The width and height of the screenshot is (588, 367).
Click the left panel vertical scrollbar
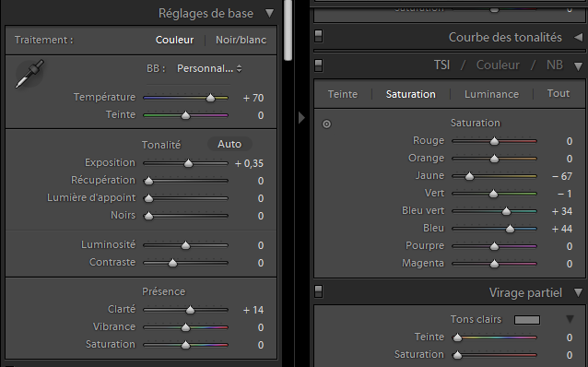click(288, 30)
